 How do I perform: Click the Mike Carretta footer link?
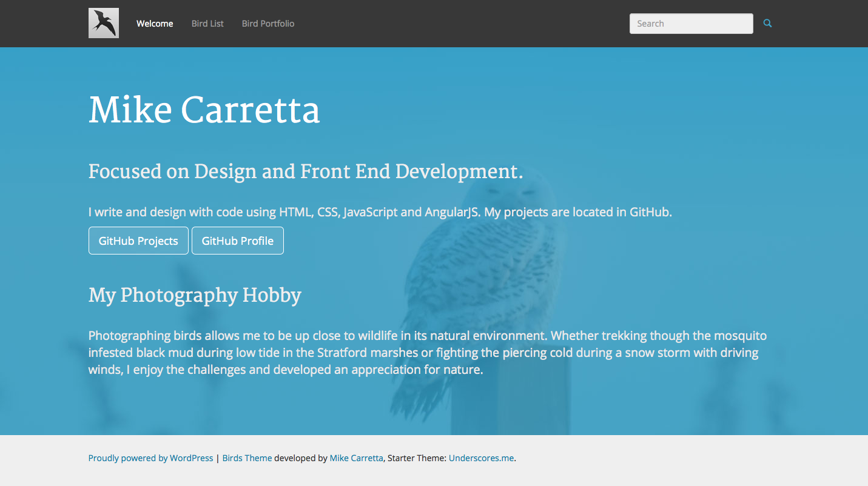coord(357,458)
